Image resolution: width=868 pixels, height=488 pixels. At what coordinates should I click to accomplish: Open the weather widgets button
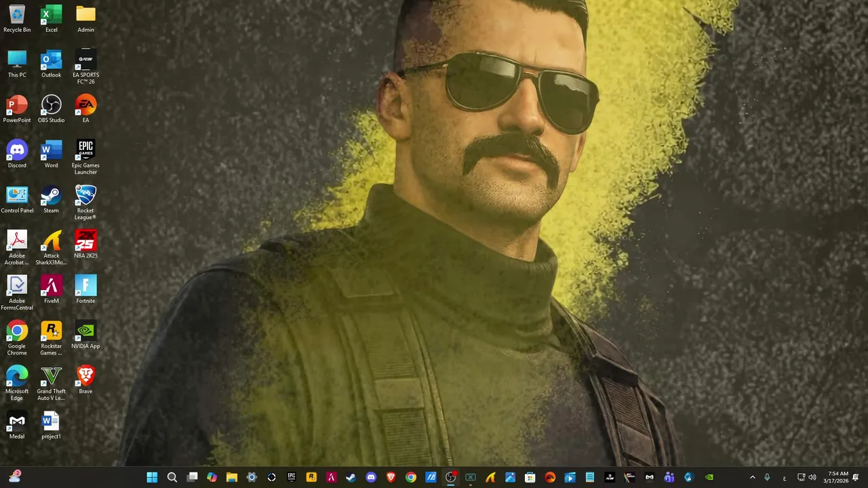pyautogui.click(x=14, y=477)
